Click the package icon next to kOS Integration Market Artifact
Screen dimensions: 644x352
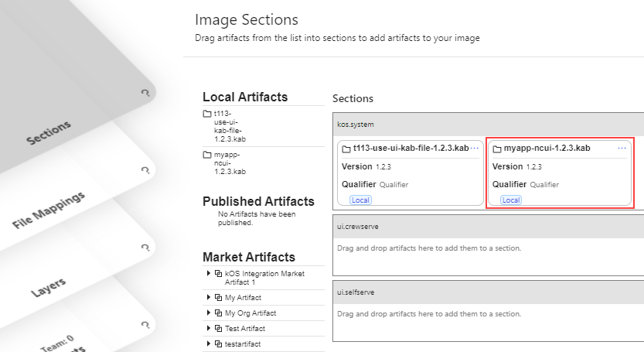point(219,273)
